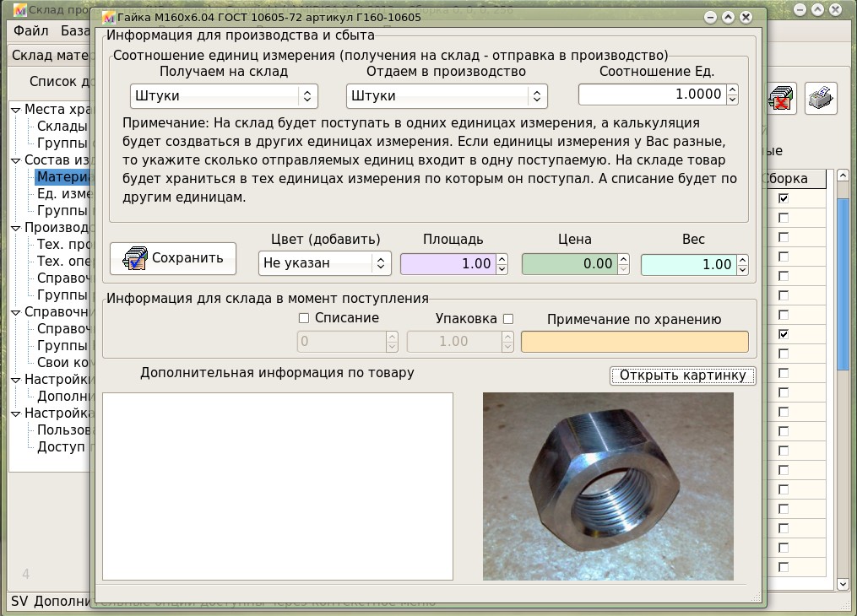Click the orange Примечание по хранению field
Screen dimensions: 857x616
click(x=634, y=342)
